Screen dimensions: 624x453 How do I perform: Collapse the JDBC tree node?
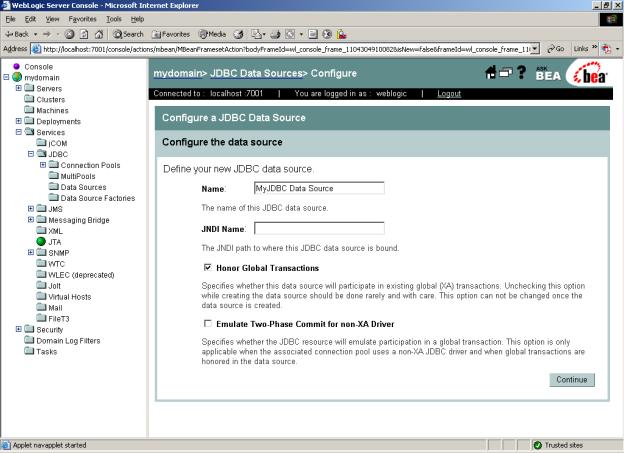coord(31,153)
